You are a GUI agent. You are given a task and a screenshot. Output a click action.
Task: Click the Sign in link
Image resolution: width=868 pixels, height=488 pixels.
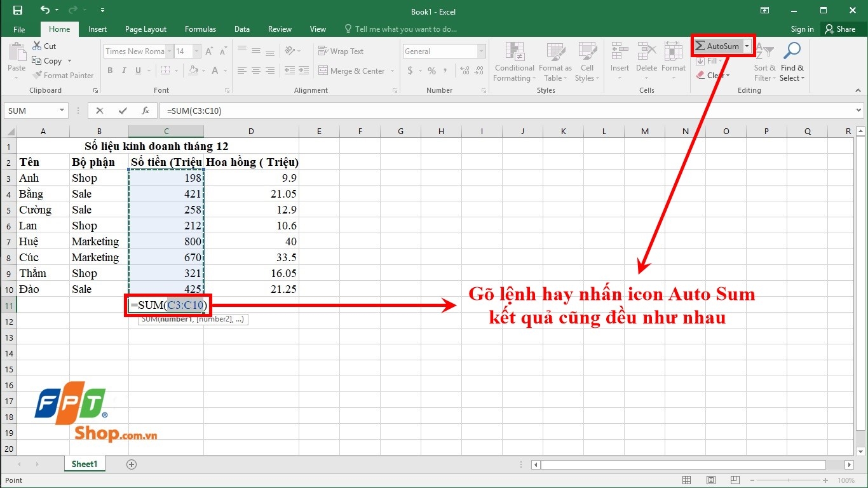pos(802,29)
